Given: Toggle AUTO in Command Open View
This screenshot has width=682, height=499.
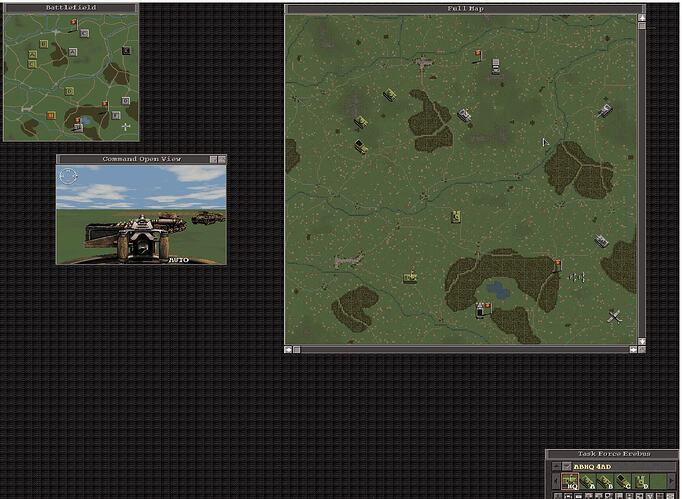Looking at the screenshot, I should (x=178, y=260).
